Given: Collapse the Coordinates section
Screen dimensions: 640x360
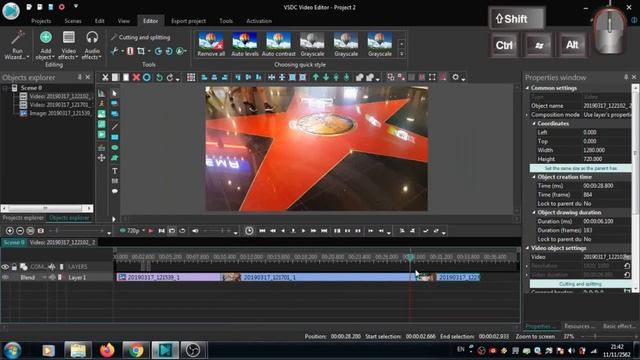Looking at the screenshot, I should [x=534, y=124].
